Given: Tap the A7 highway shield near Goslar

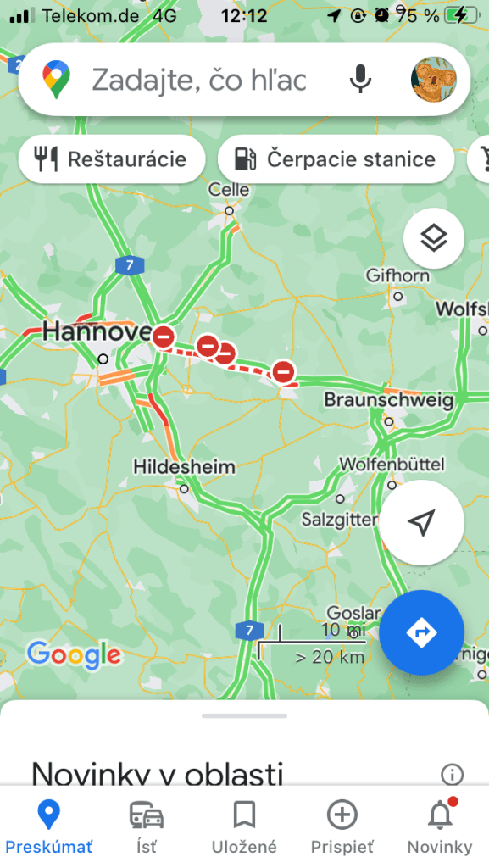Looking at the screenshot, I should pyautogui.click(x=249, y=630).
